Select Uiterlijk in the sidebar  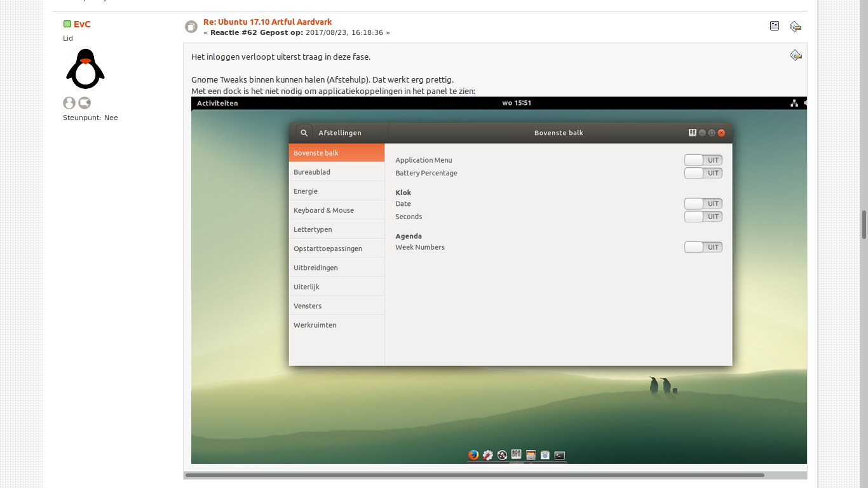pyautogui.click(x=337, y=286)
